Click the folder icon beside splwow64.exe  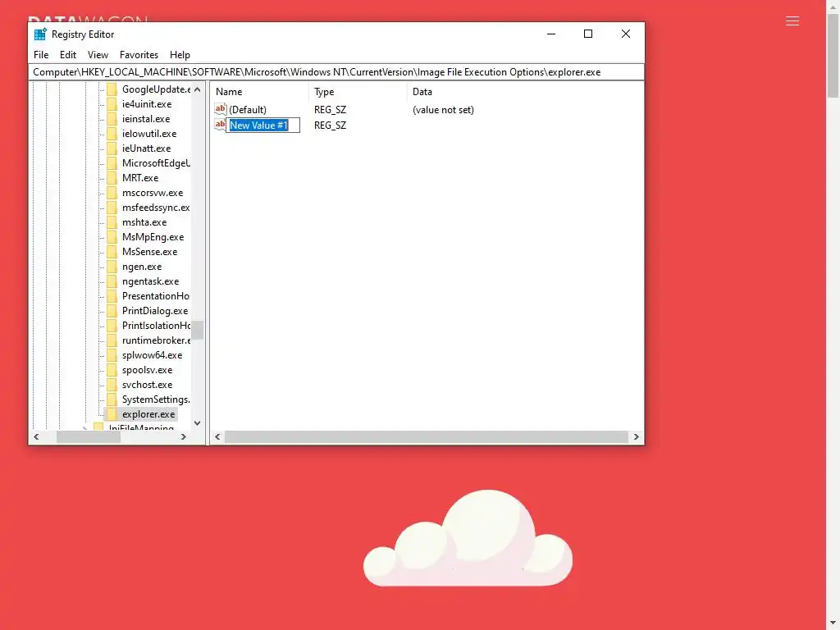point(112,355)
